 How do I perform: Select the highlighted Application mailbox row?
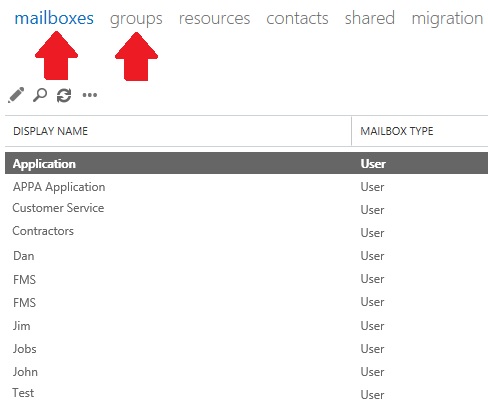pyautogui.click(x=246, y=163)
